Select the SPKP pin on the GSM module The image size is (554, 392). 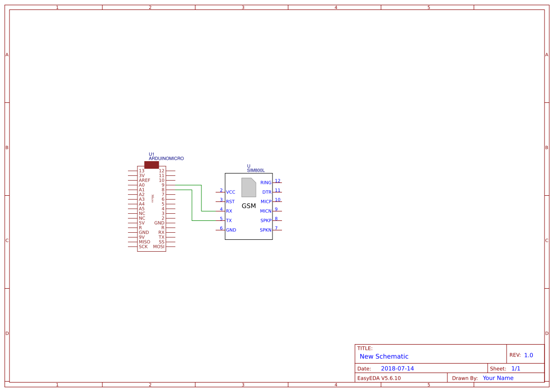[265, 220]
